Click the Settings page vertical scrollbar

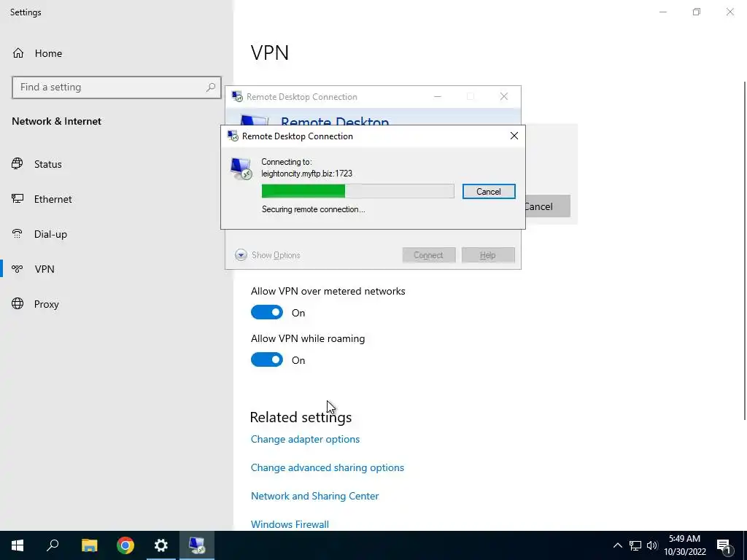tap(745, 251)
